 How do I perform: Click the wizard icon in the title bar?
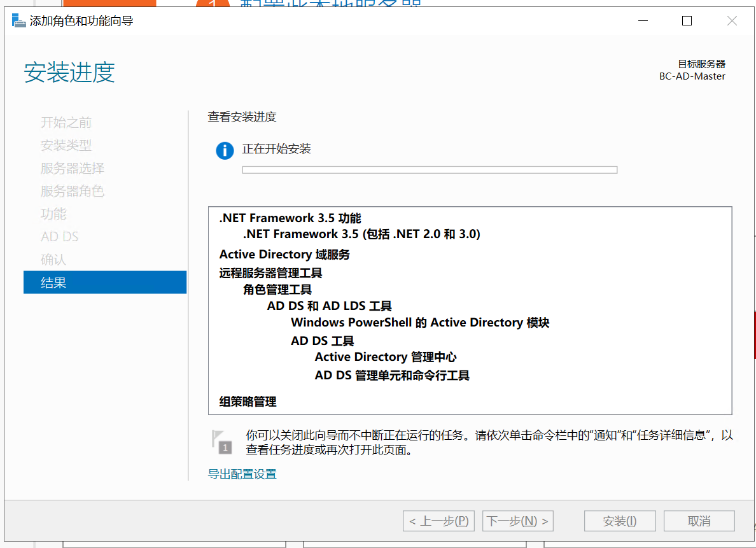(19, 21)
